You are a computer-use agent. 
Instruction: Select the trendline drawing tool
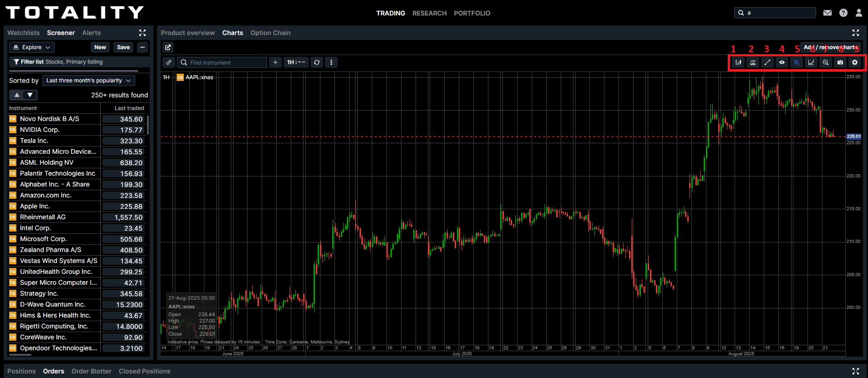tap(767, 62)
